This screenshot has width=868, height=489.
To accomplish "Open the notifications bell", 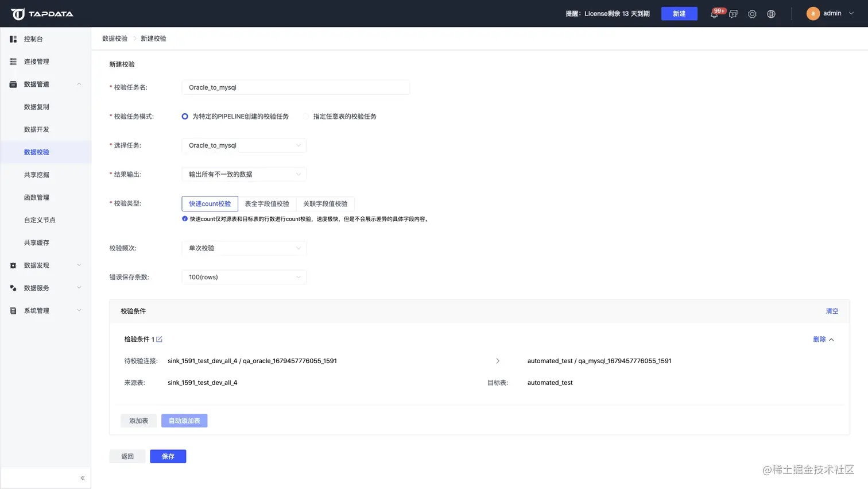I will click(714, 14).
